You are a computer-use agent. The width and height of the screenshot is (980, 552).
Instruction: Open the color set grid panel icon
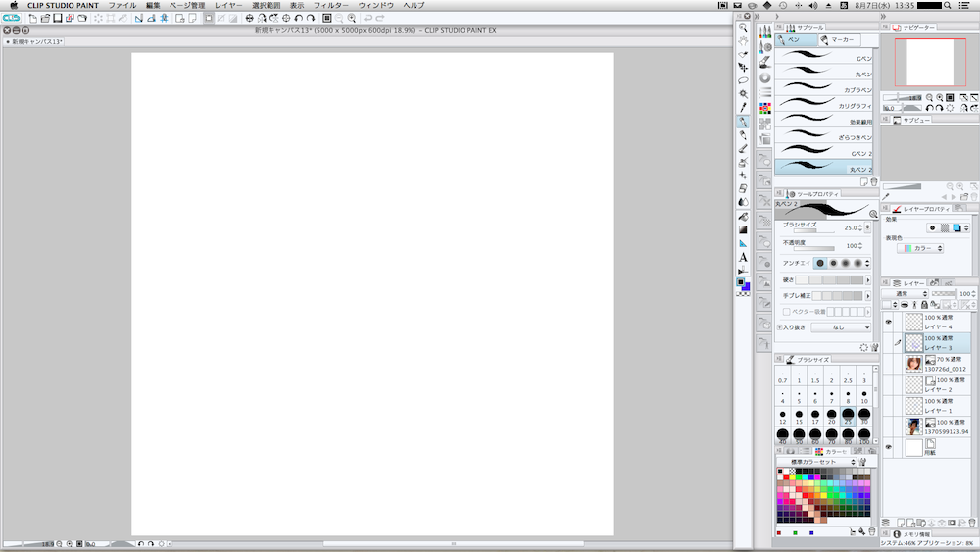tap(765, 108)
